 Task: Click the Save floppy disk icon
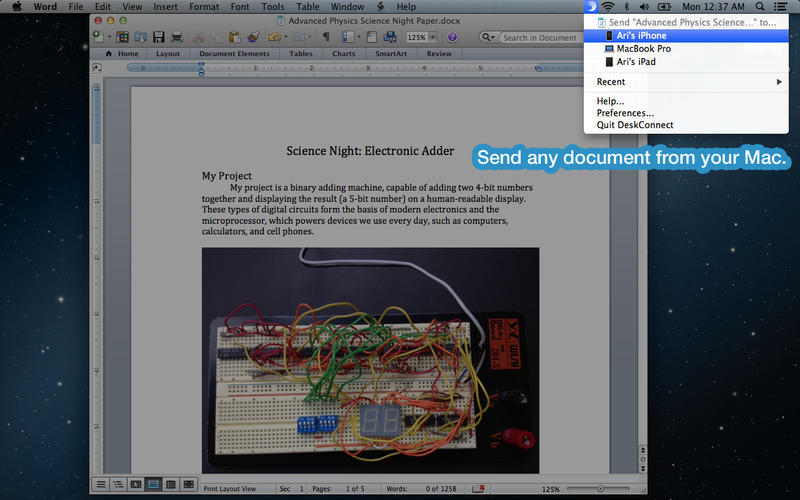pyautogui.click(x=158, y=37)
